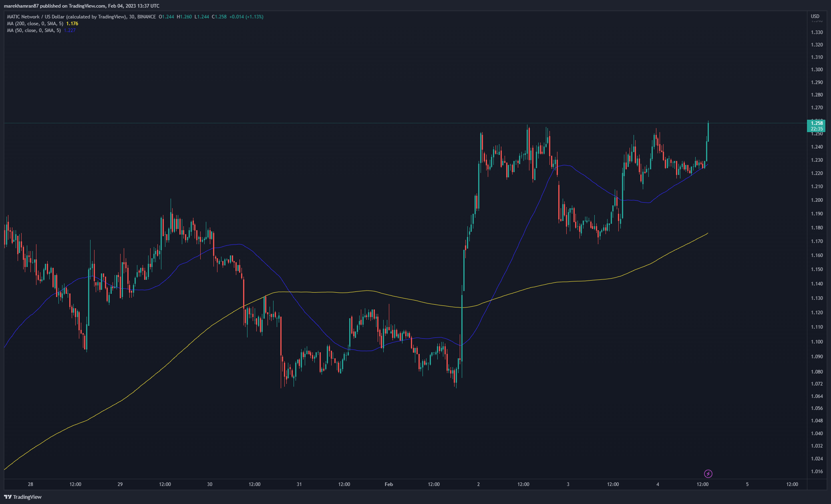Click the 31 date label on time axis
The image size is (831, 504).
point(299,484)
